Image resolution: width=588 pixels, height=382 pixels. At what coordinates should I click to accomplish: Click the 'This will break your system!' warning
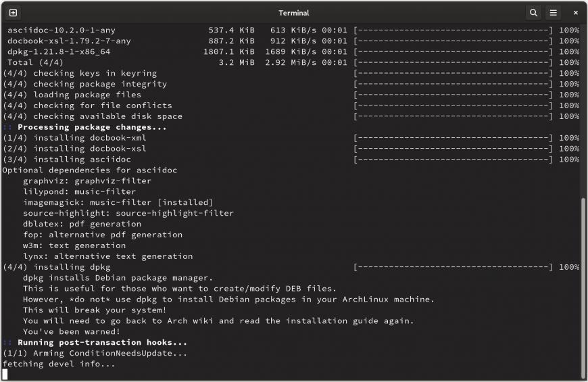click(95, 310)
